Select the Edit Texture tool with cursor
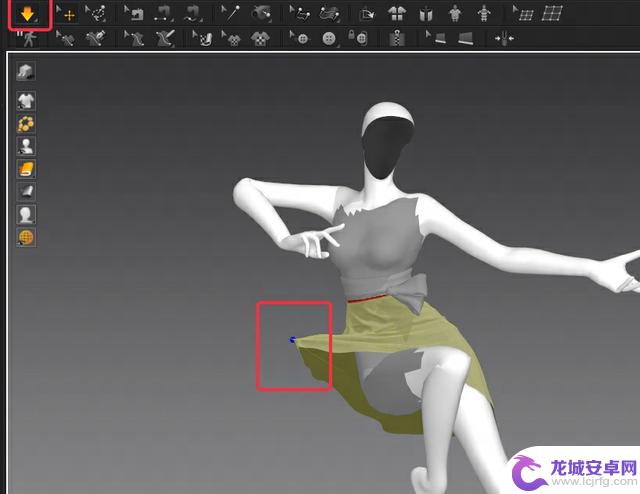 coord(66,38)
